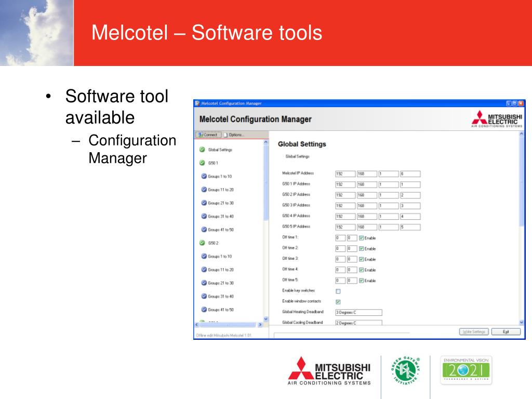This screenshot has height=399, width=532.
Task: Click G50 2 IP Address last octet field
Action: click(410, 195)
